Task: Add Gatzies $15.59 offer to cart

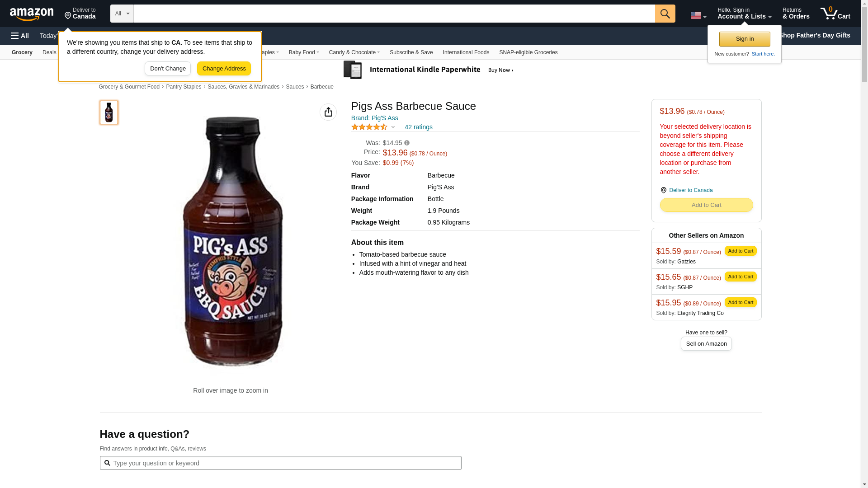Action: pyautogui.click(x=740, y=251)
